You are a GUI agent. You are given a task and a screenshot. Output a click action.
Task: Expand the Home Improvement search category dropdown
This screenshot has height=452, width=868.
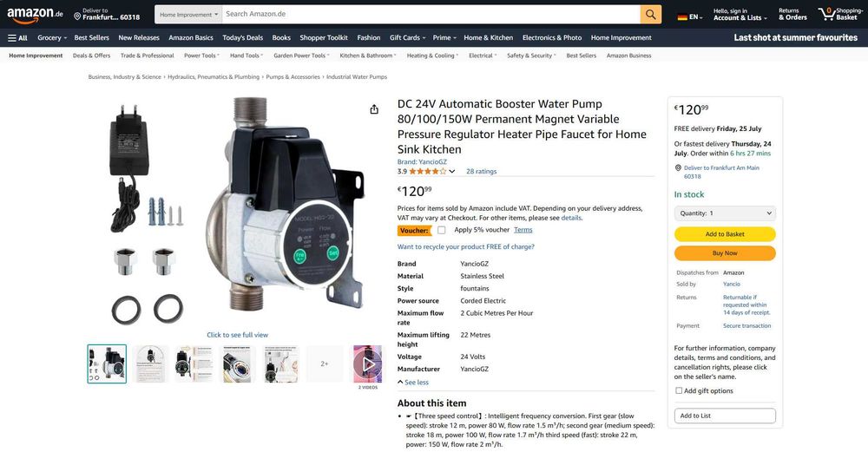pyautogui.click(x=188, y=15)
